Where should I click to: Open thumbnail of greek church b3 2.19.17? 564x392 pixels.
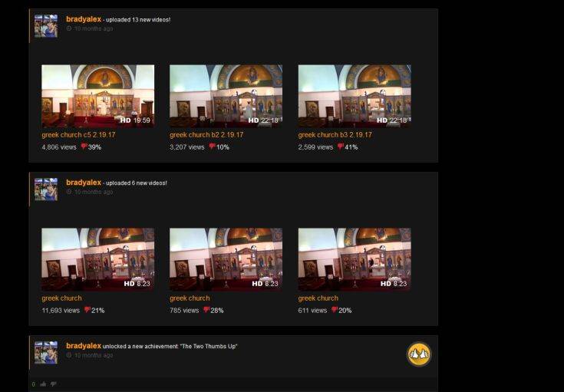point(354,95)
